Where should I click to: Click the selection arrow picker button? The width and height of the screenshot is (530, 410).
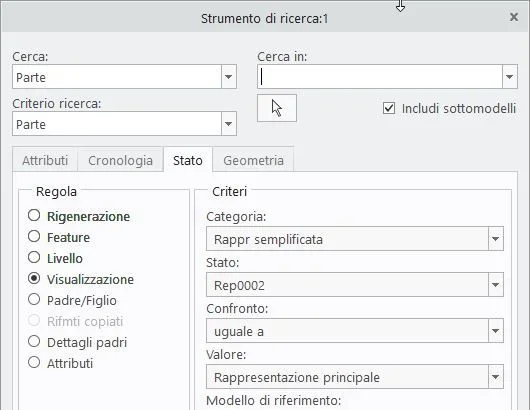[x=277, y=108]
